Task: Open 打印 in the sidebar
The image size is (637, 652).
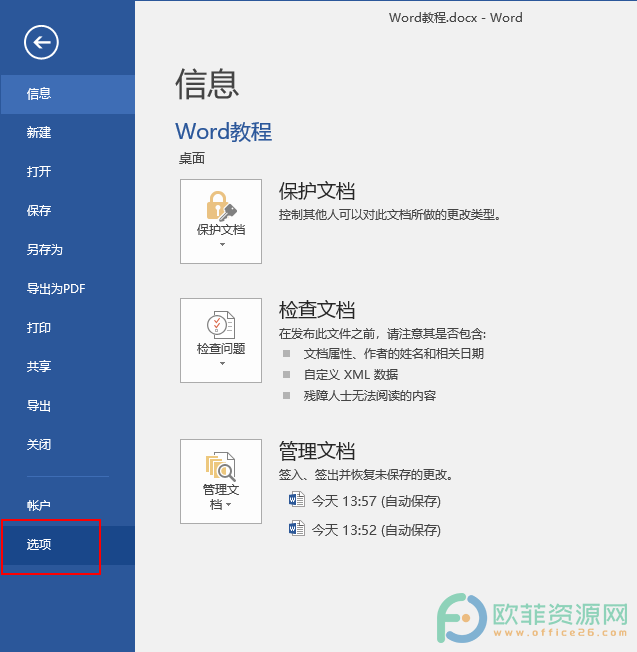Action: (67, 328)
